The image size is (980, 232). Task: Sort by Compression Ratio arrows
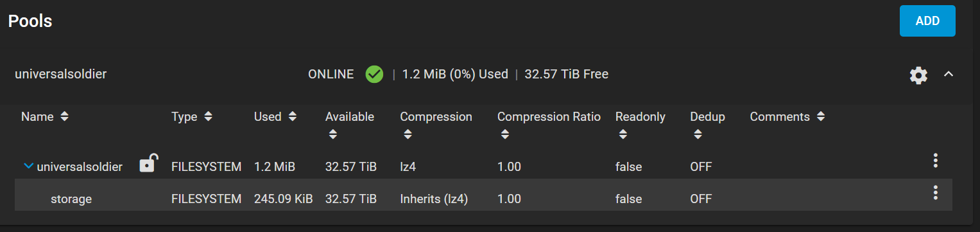[504, 134]
